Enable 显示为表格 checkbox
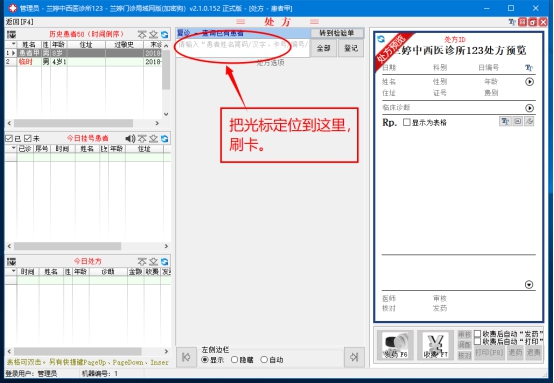Image resolution: width=554 pixels, height=383 pixels. click(407, 122)
